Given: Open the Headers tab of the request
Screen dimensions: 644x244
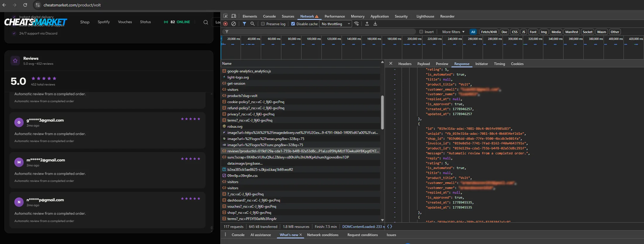Looking at the screenshot, I should tap(405, 64).
